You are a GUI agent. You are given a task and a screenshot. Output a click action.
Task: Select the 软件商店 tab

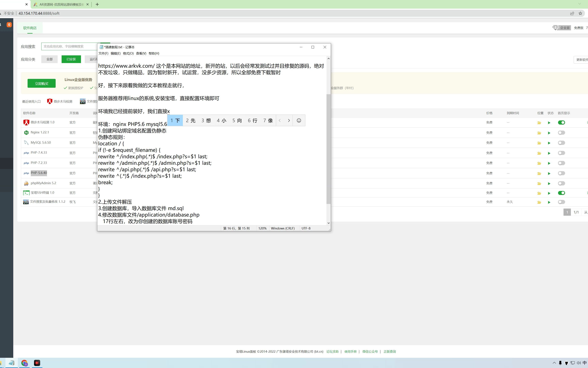tap(30, 28)
